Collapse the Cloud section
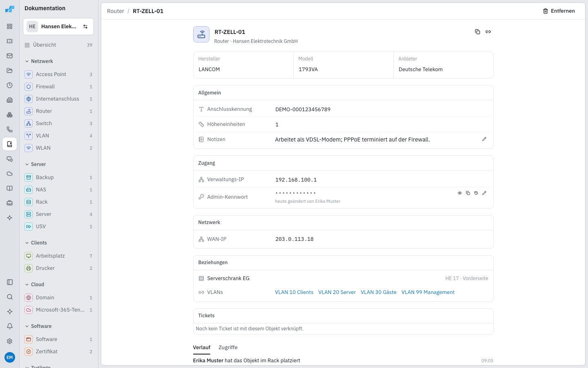The image size is (588, 368). (35, 285)
